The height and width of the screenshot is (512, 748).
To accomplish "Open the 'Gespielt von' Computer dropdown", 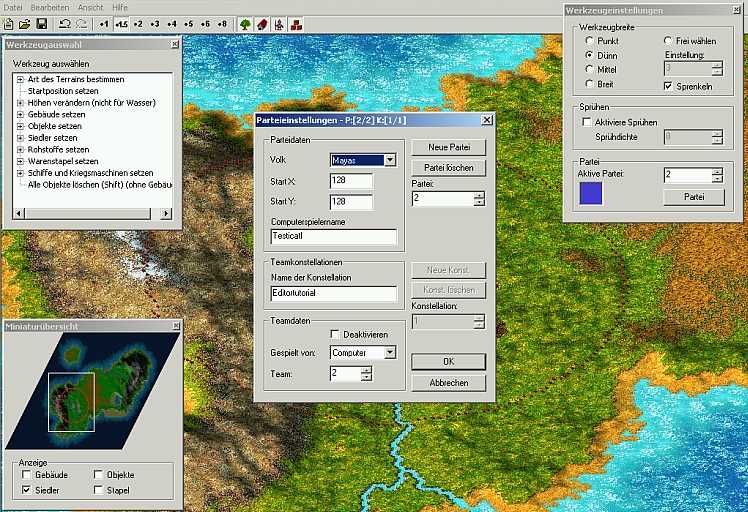I will (x=390, y=353).
